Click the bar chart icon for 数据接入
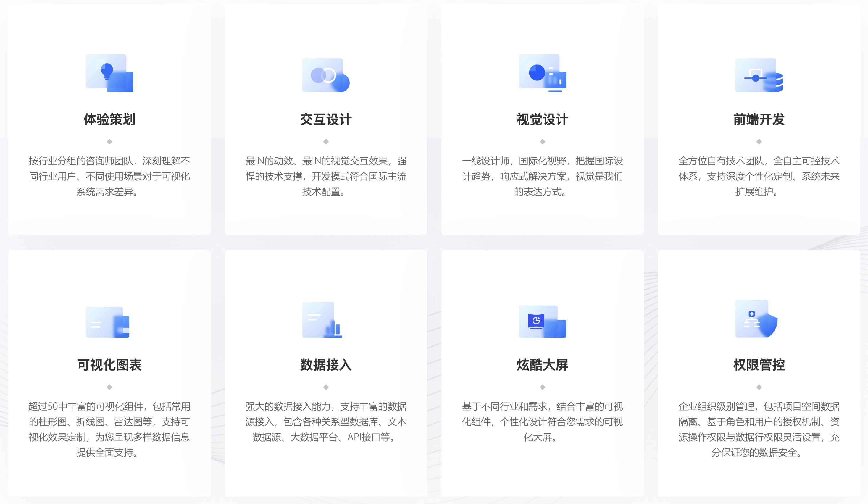This screenshot has height=504, width=868. (322, 320)
